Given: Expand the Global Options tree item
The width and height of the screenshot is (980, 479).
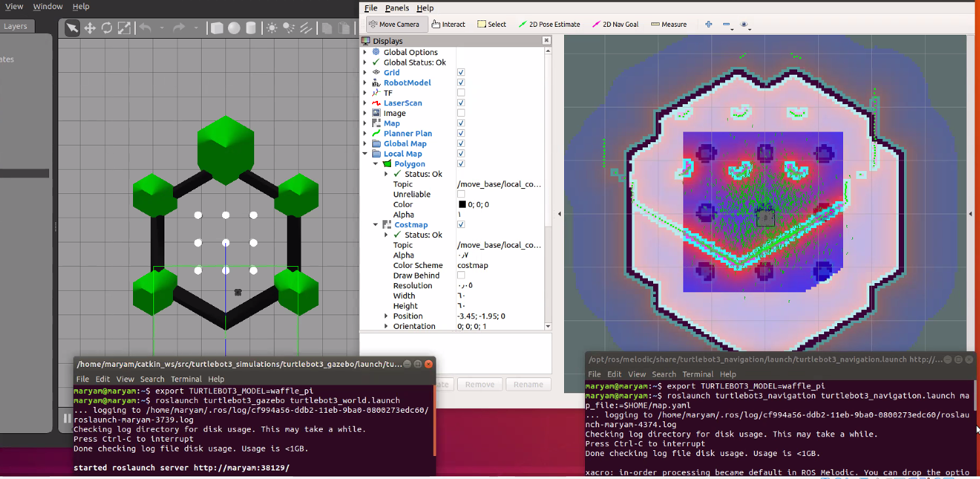Looking at the screenshot, I should (x=365, y=52).
